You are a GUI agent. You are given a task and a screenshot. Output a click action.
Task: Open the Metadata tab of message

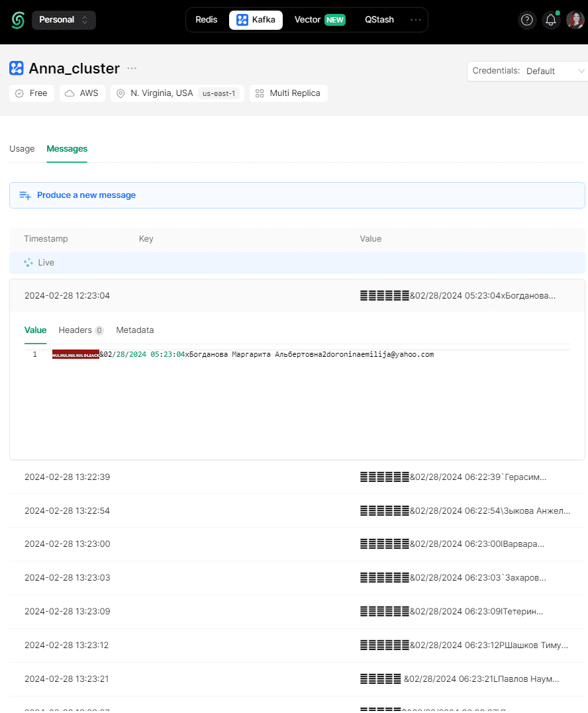click(134, 330)
